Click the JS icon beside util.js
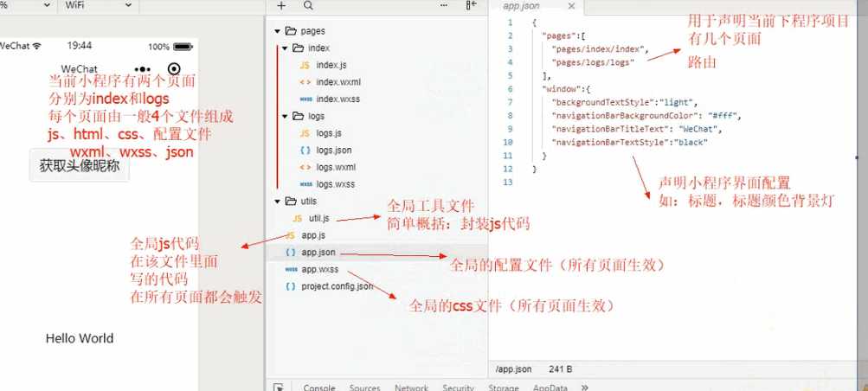The width and height of the screenshot is (868, 391). pos(298,219)
